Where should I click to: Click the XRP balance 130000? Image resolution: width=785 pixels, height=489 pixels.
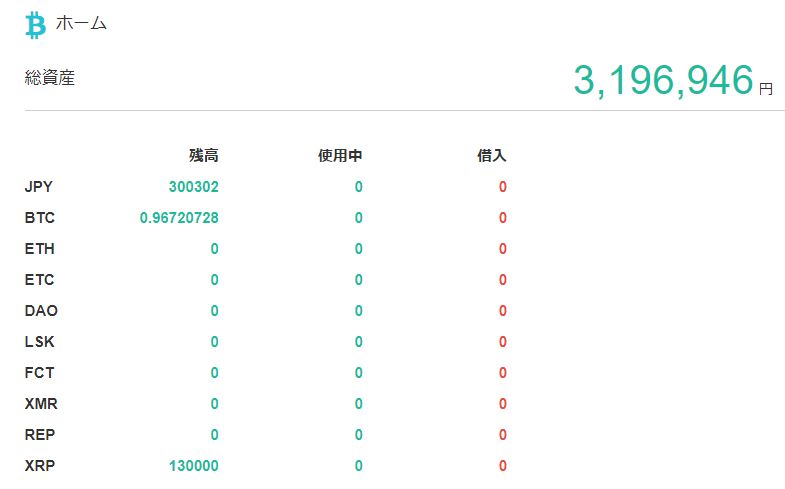pos(193,466)
